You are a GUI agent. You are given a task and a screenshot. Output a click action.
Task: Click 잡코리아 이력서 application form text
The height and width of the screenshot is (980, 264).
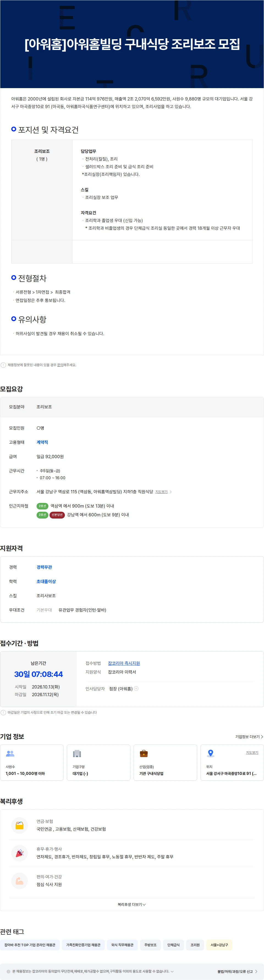(x=122, y=672)
